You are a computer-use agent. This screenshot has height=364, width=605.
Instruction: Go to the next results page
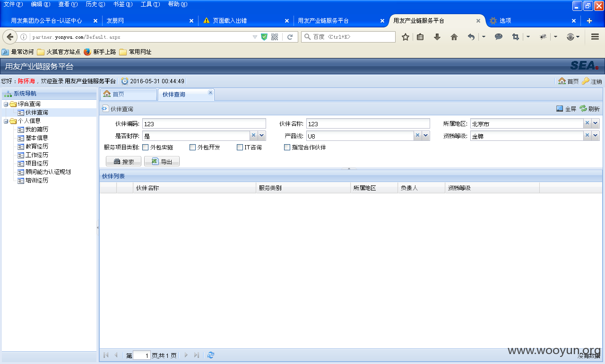[x=186, y=355]
